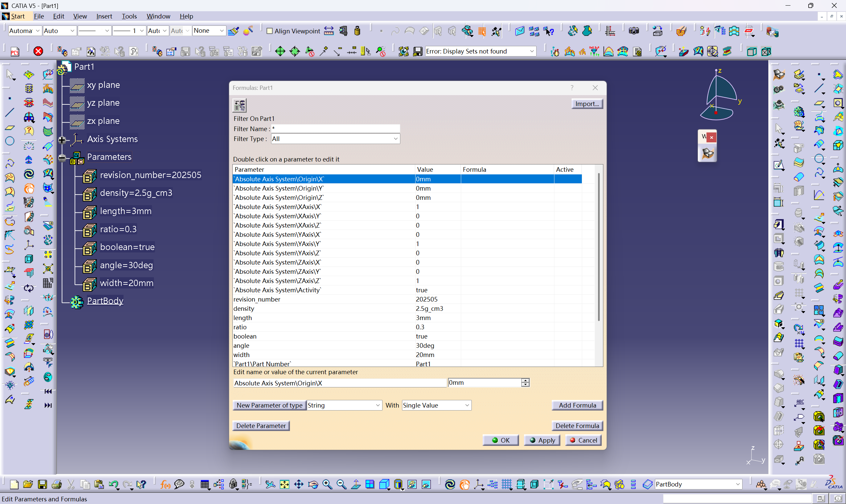Click the Fit All In view icon
846x504 pixels.
(x=284, y=484)
